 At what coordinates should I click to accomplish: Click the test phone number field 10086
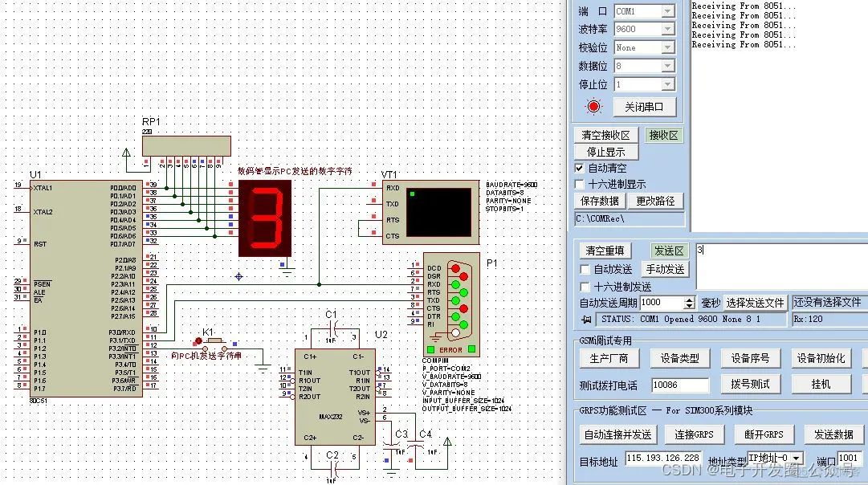click(x=680, y=385)
